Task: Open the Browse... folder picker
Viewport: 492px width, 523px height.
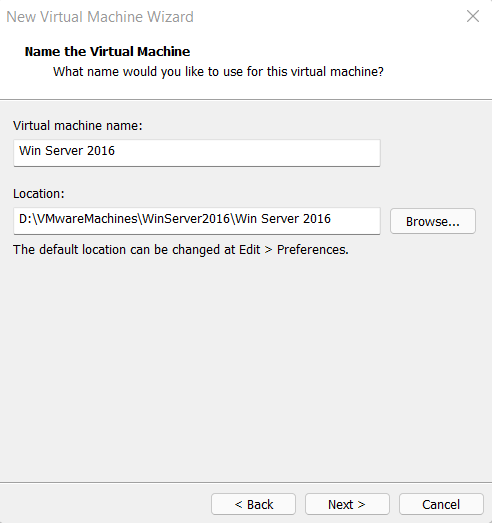Action: (433, 221)
